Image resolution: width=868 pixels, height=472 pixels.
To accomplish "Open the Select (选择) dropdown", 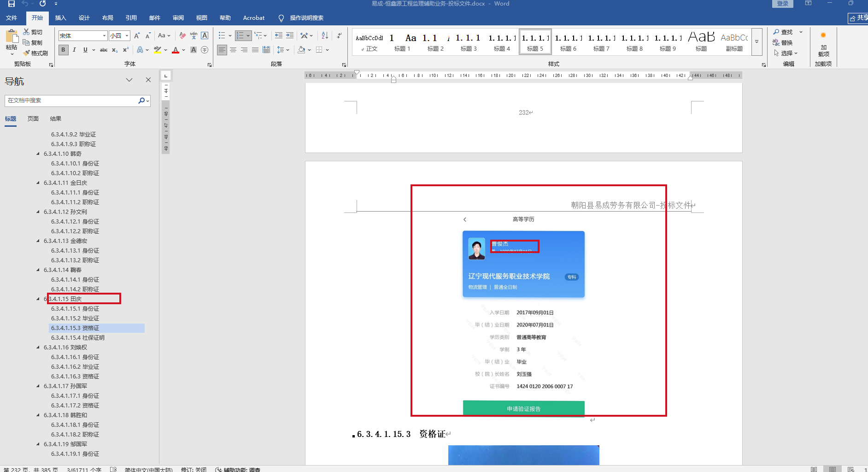I will point(786,53).
